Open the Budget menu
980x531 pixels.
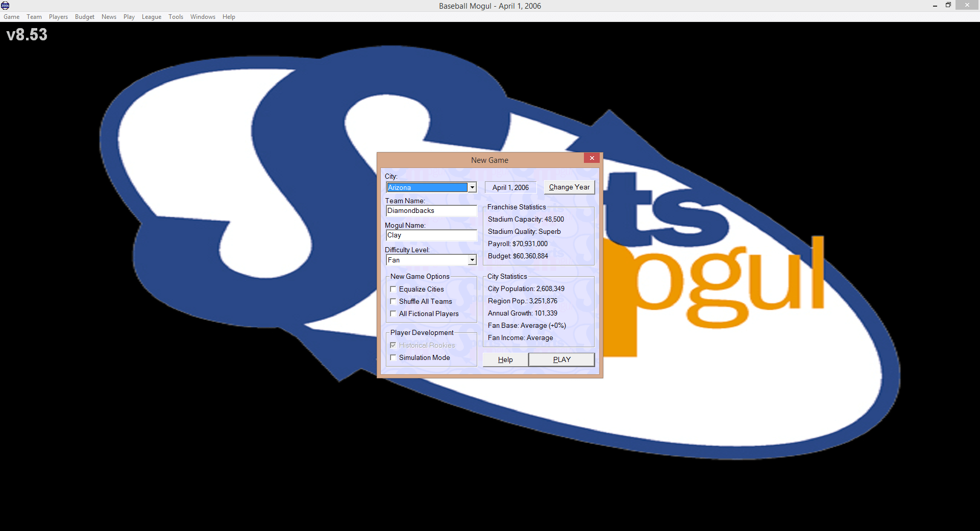click(x=85, y=17)
